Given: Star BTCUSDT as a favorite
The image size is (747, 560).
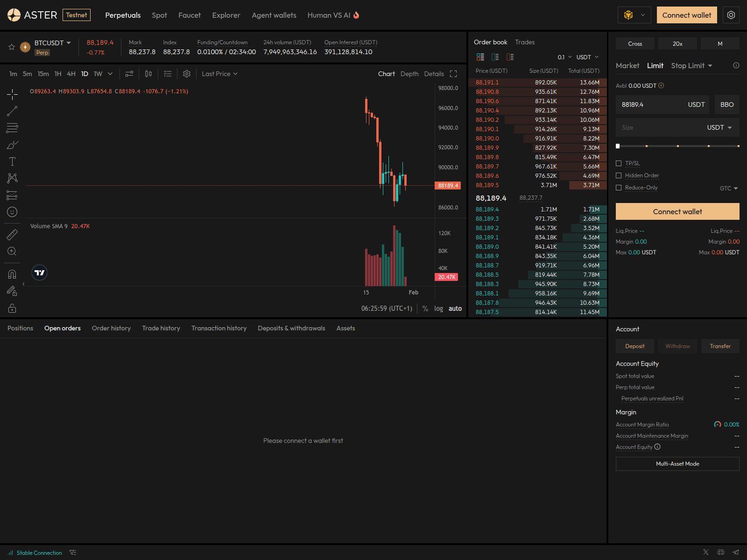Looking at the screenshot, I should (x=11, y=47).
